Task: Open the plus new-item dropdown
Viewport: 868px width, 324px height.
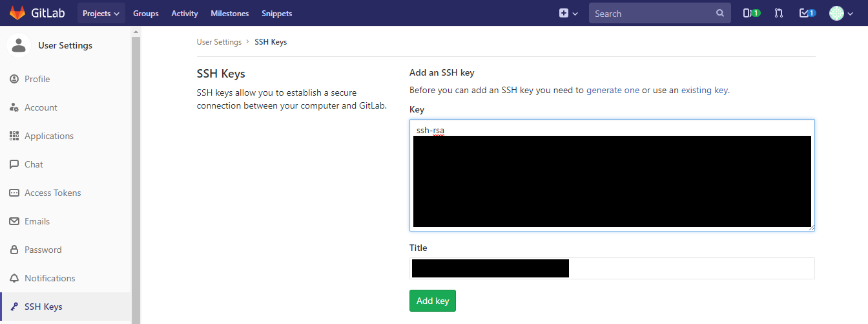Action: point(568,13)
